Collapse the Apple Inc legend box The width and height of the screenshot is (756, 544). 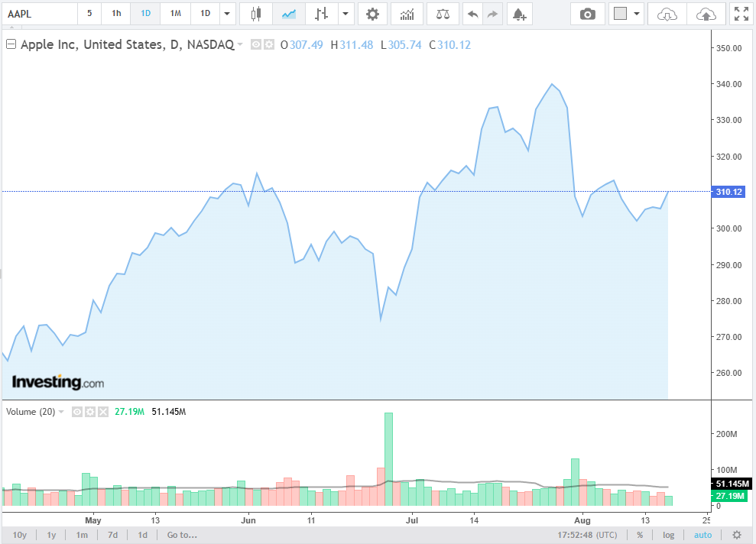pos(11,44)
